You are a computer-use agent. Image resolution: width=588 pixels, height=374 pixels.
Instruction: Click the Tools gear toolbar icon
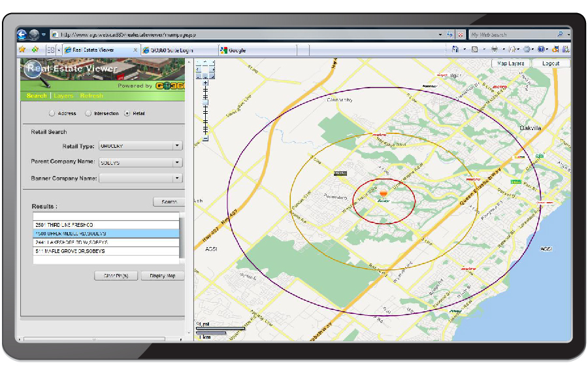click(x=527, y=49)
